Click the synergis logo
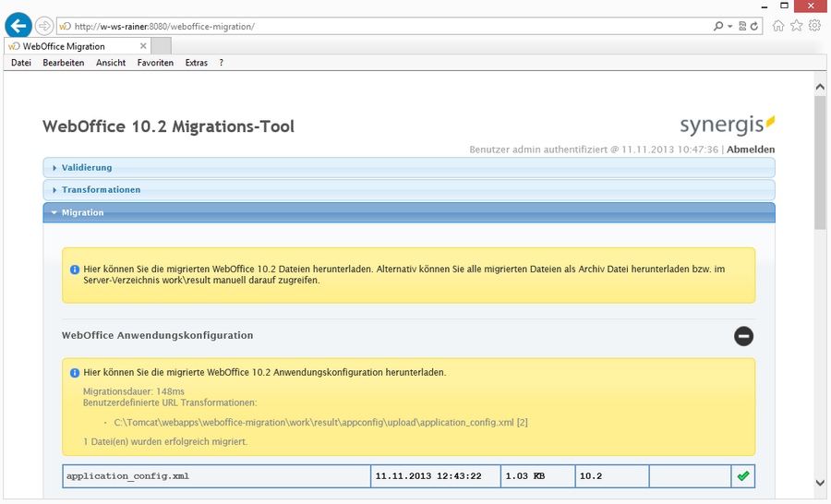Viewport: 831px width, 504px height. click(728, 125)
